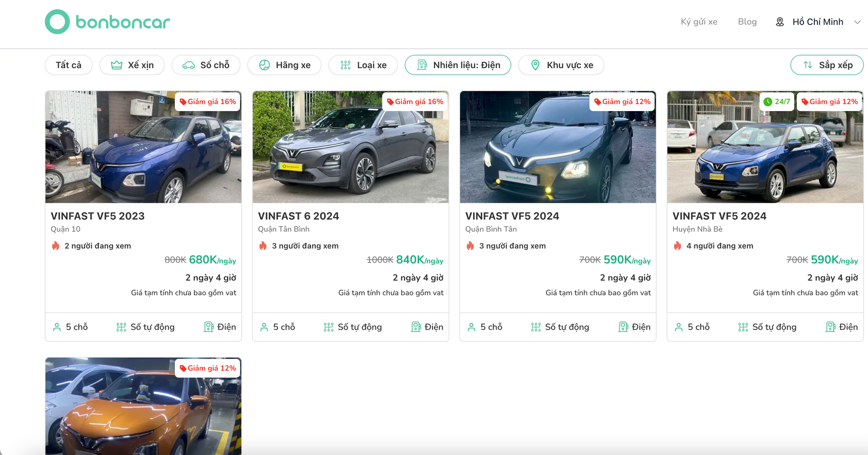Click the gearbox icon on VINFAST 6 card
This screenshot has width=868, height=455.
[x=329, y=327]
